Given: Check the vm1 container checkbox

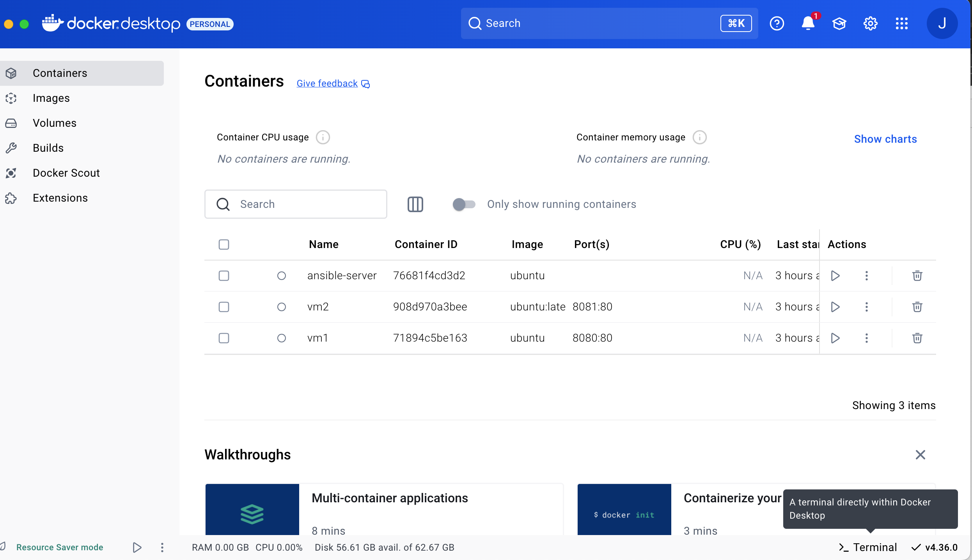Looking at the screenshot, I should 224,338.
